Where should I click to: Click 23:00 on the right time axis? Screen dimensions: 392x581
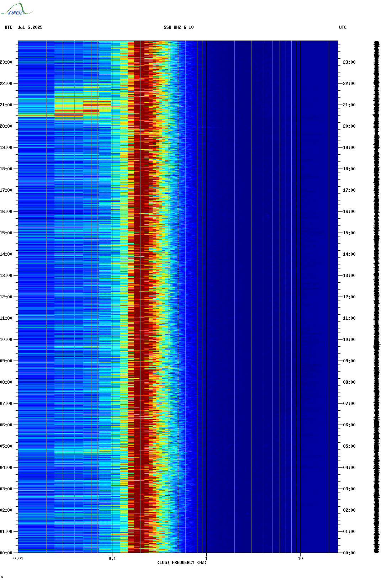coord(349,62)
